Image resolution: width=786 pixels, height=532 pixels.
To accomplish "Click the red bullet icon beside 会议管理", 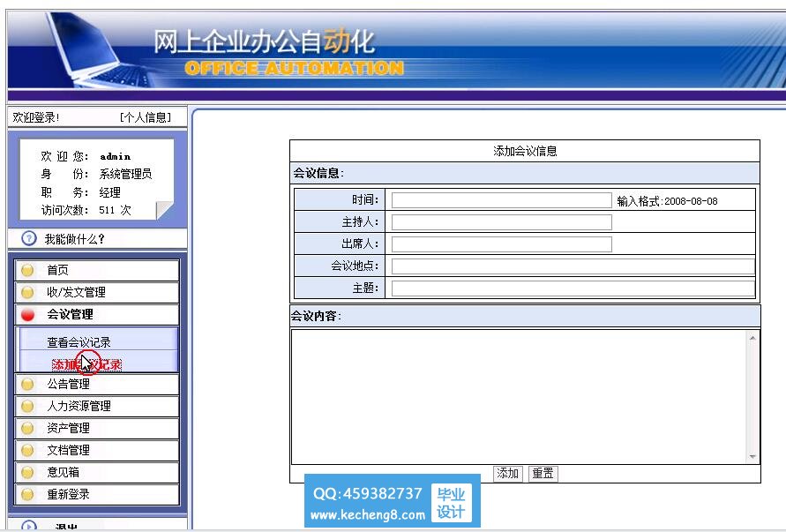I will [27, 314].
